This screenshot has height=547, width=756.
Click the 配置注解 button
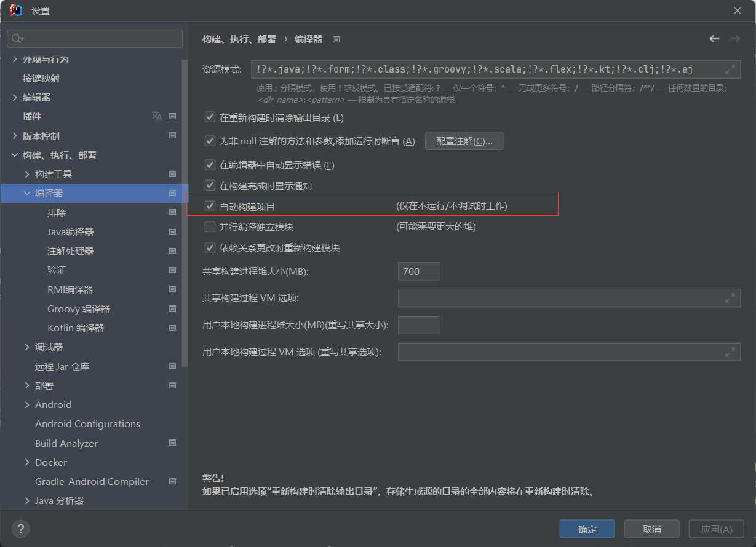[464, 141]
